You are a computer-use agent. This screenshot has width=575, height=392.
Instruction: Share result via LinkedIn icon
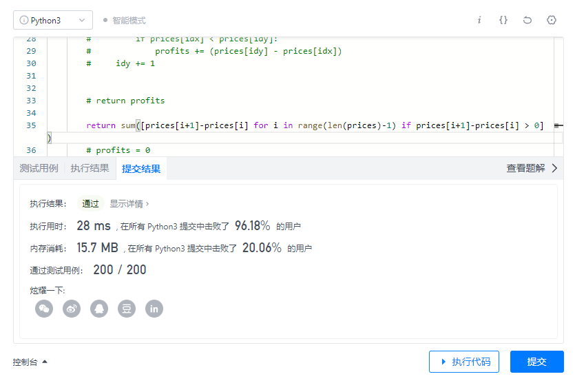click(154, 309)
